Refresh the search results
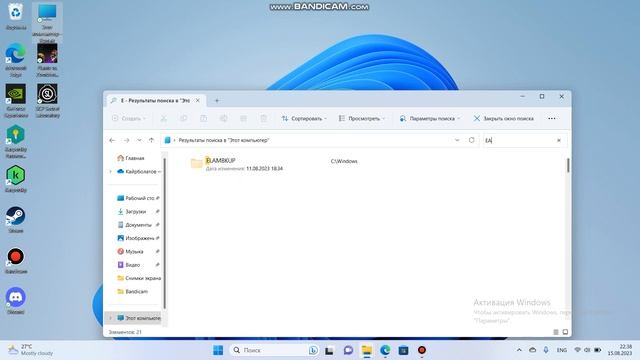Screen dimensions: 640x360 click(471, 140)
